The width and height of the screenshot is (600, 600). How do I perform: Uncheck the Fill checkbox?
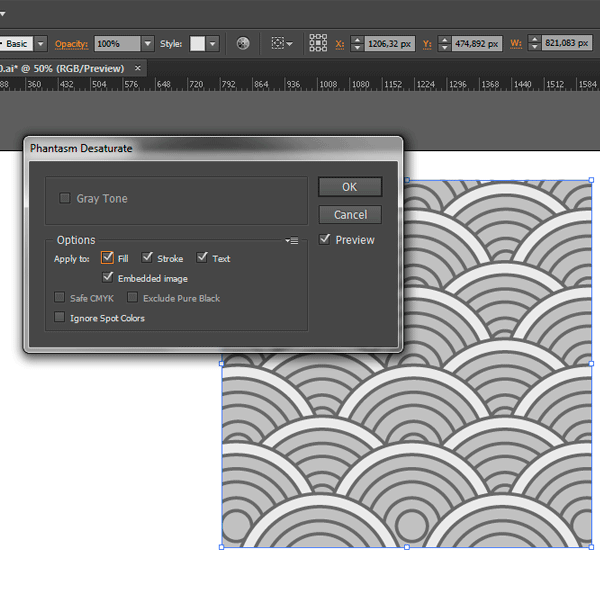click(107, 258)
